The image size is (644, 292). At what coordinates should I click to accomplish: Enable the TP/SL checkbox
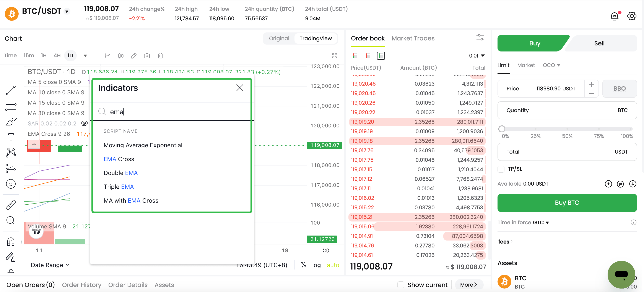tap(501, 169)
